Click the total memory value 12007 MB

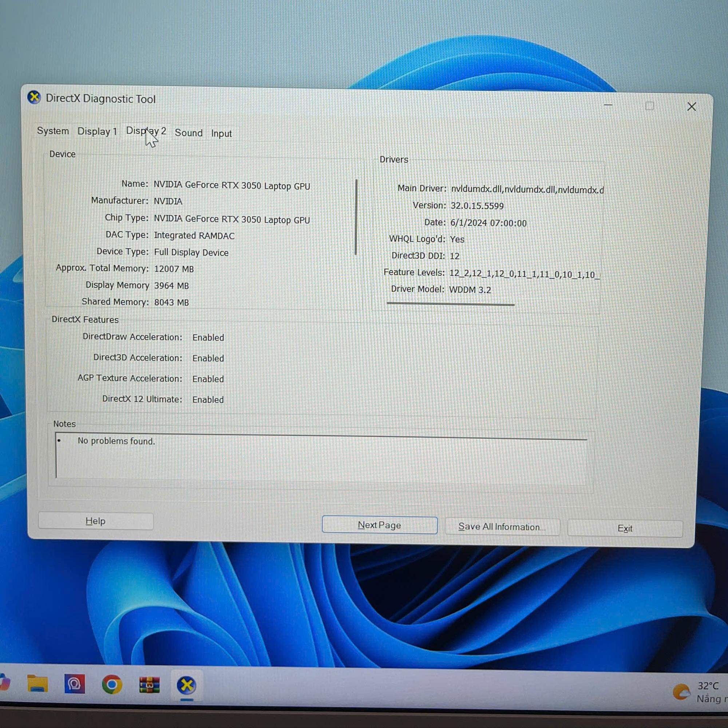pyautogui.click(x=174, y=269)
